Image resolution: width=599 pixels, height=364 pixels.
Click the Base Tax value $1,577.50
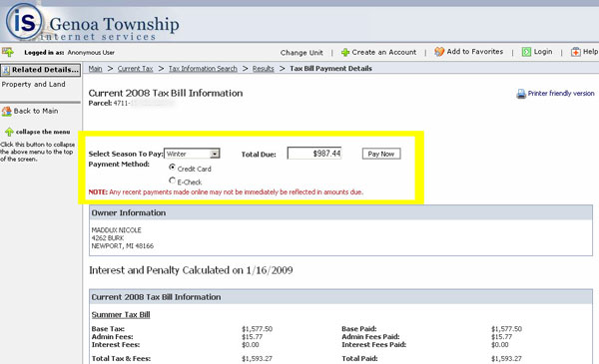coord(258,329)
